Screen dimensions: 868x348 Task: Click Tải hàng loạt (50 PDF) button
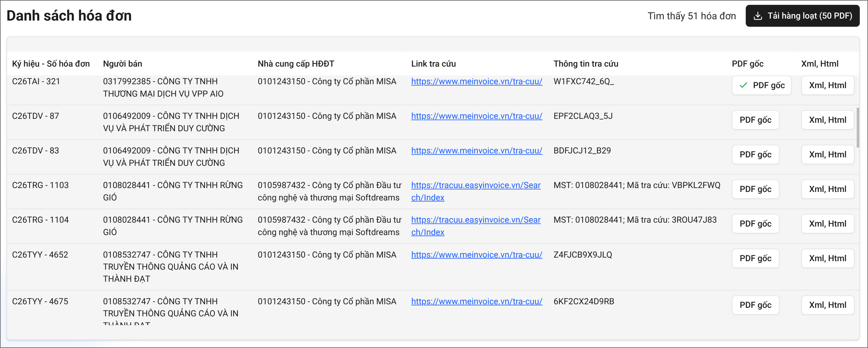[802, 16]
